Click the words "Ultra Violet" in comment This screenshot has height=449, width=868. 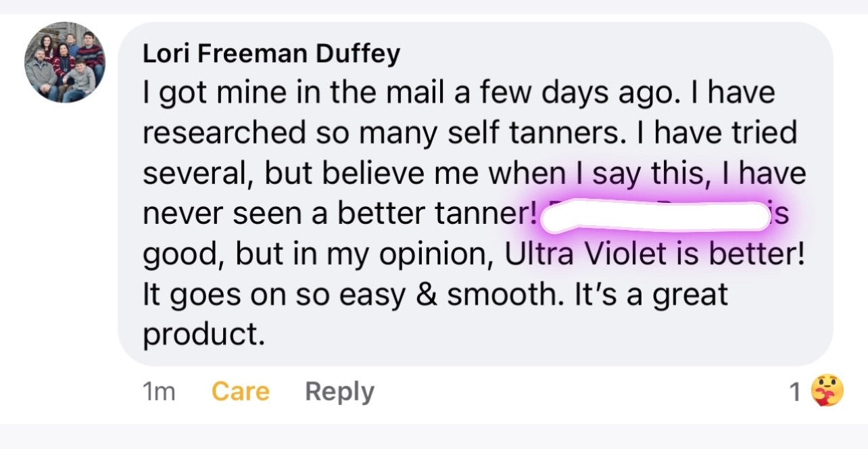click(577, 255)
